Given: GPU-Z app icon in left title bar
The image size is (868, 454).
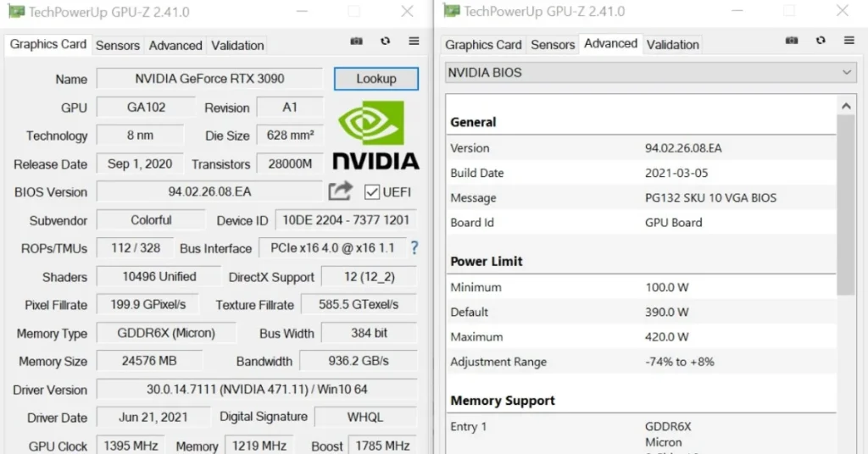Looking at the screenshot, I should coord(16,12).
